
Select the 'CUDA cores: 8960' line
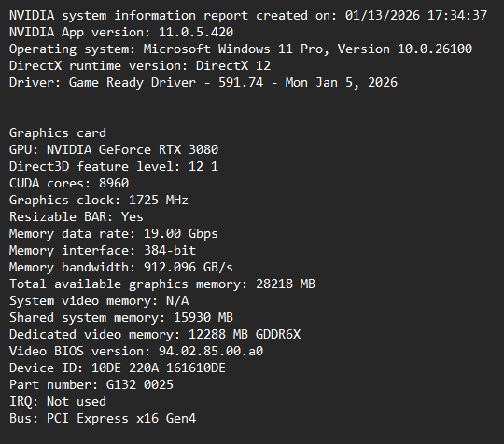point(69,184)
